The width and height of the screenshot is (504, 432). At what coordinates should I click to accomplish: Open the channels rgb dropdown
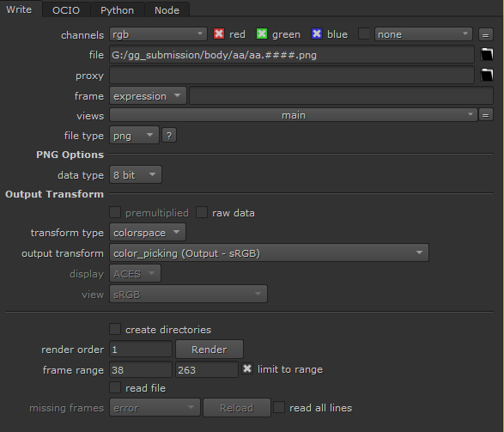pyautogui.click(x=158, y=34)
